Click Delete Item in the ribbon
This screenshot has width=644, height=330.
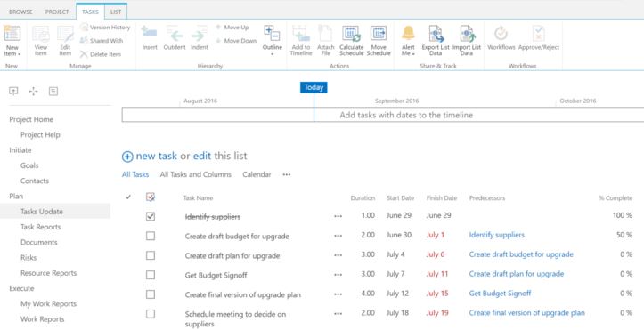101,54
